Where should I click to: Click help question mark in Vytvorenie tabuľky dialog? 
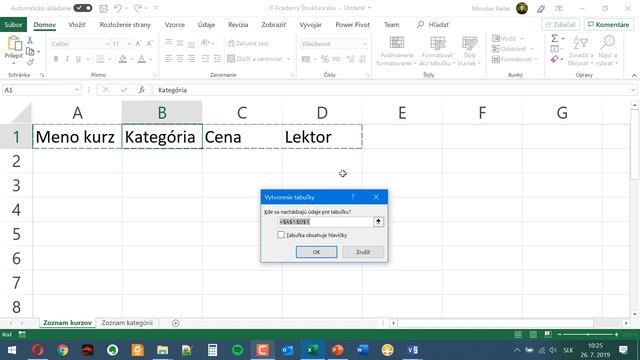[353, 197]
